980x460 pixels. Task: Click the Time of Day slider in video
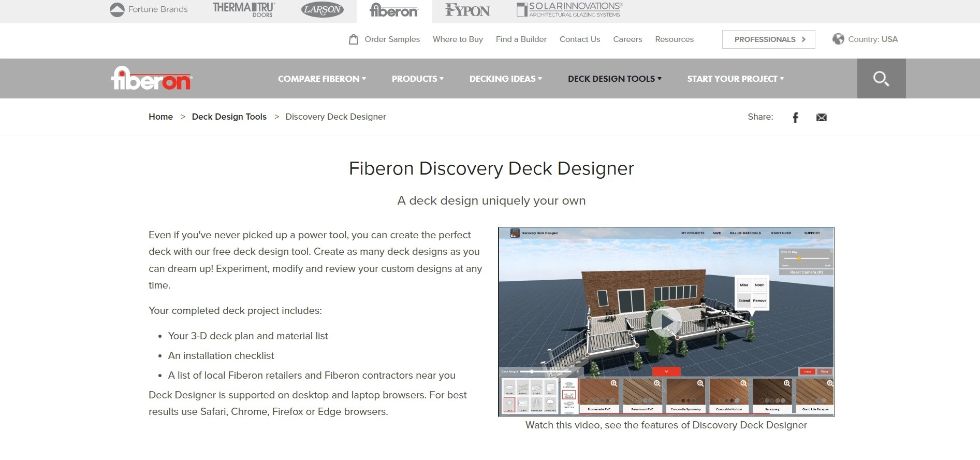click(x=806, y=258)
